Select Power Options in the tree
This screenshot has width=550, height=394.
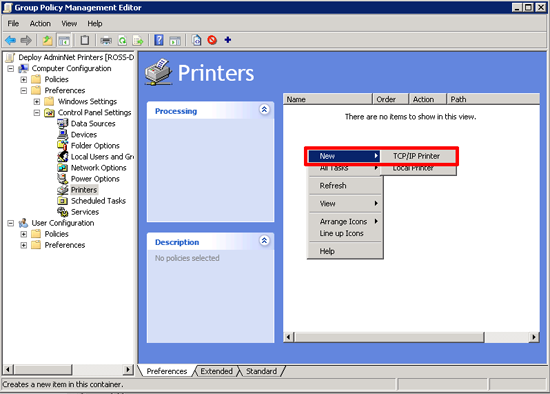[95, 179]
